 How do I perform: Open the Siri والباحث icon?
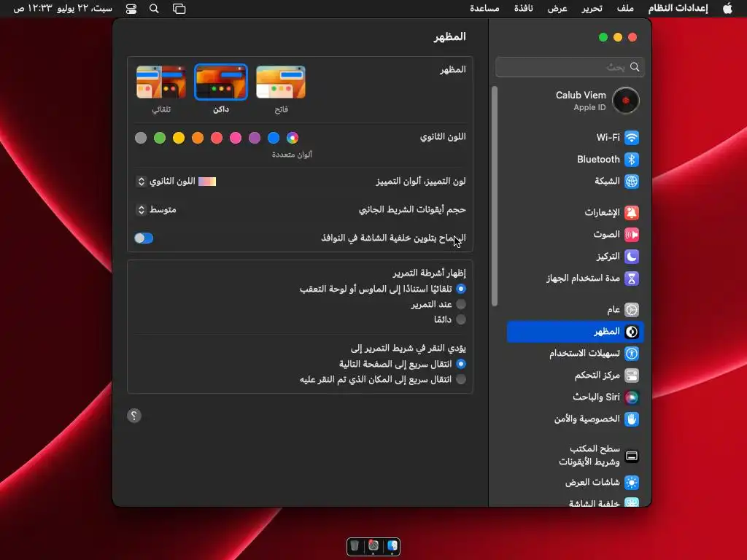631,397
